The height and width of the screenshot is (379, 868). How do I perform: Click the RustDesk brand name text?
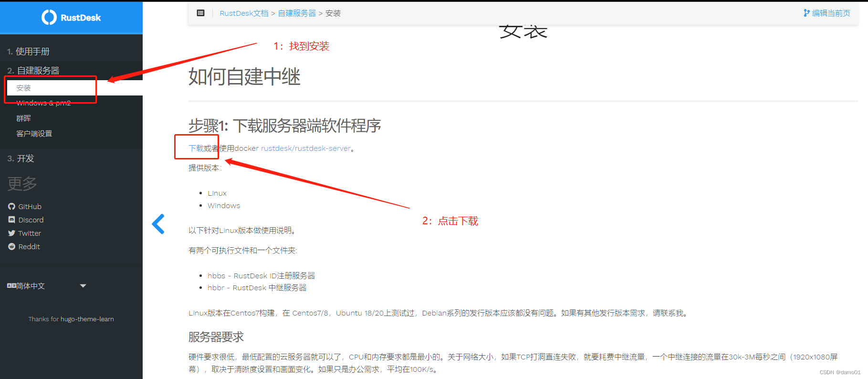81,18
